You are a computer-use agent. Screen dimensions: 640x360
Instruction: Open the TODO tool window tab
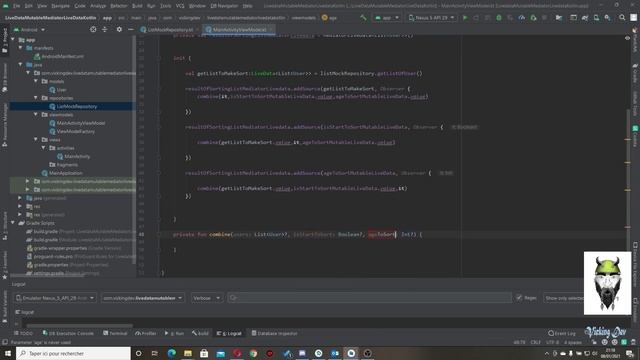click(x=23, y=333)
